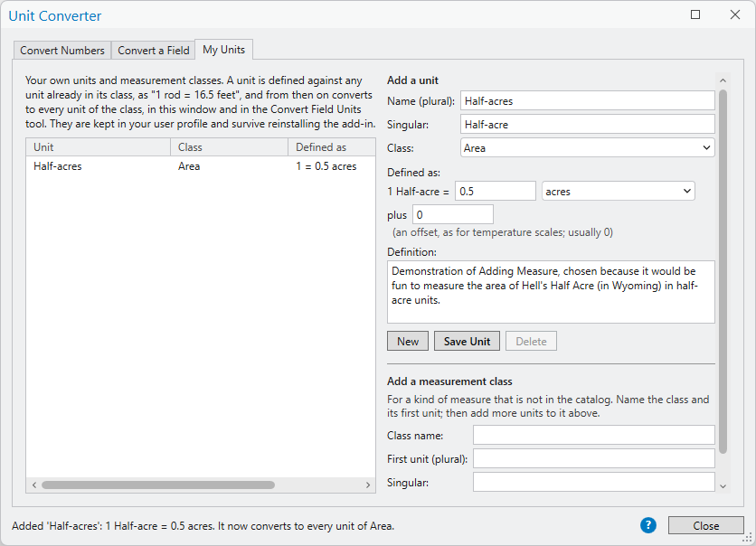This screenshot has height=546, width=756.
Task: Expand the acres unit dropdown
Action: 619,192
